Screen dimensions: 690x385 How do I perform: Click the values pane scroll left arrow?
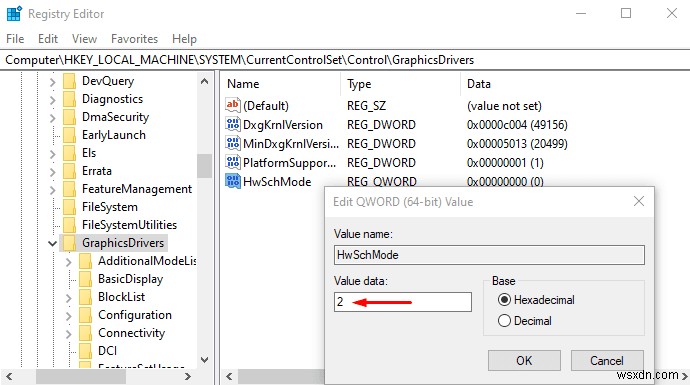tap(229, 376)
